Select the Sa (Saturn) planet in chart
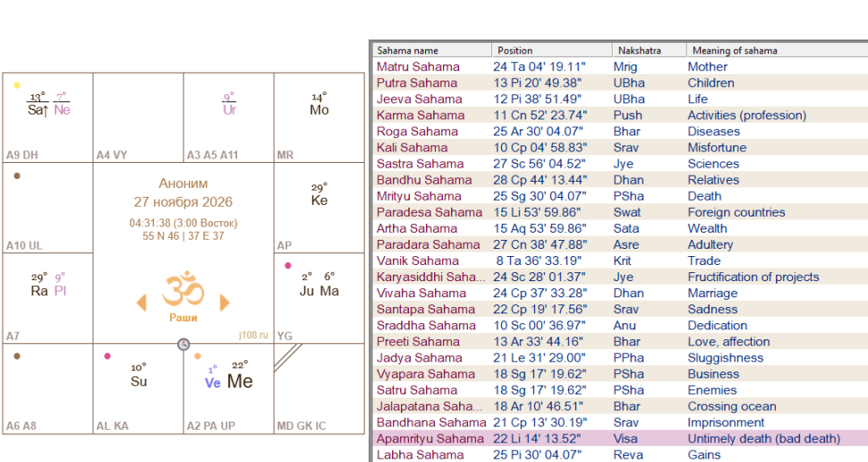The image size is (868, 462). tap(38, 110)
